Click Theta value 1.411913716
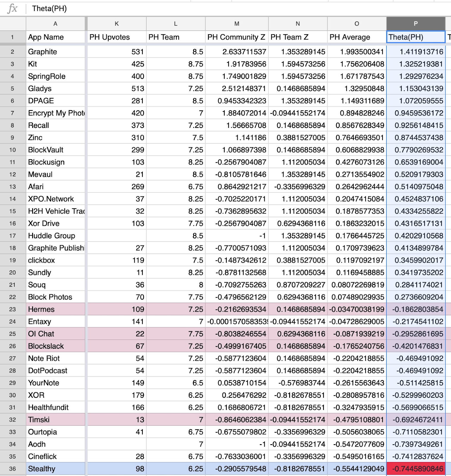This screenshot has height=476, width=451. 416,52
